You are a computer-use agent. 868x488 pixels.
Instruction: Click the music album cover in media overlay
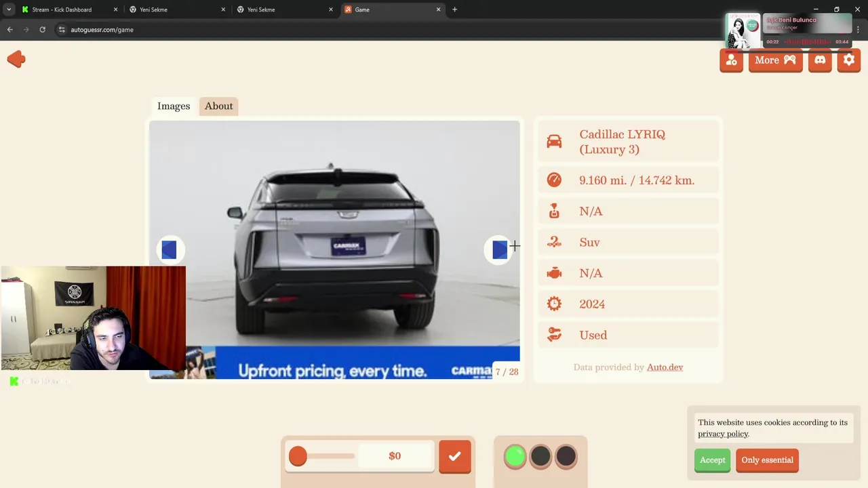point(743,31)
